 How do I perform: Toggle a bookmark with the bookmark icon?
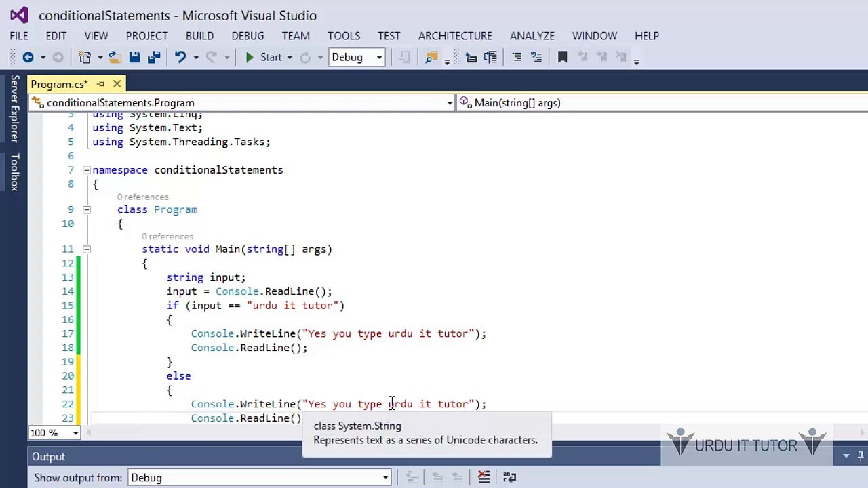click(562, 58)
